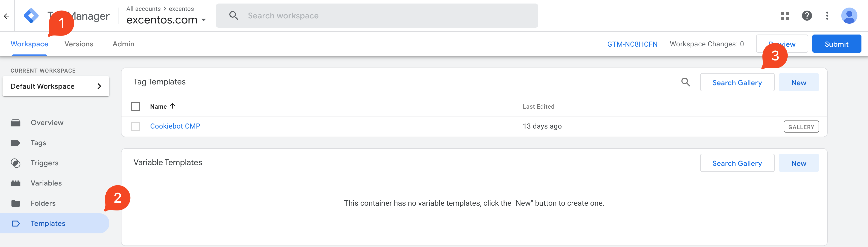Click Search Gallery for Variable Templates

[737, 163]
